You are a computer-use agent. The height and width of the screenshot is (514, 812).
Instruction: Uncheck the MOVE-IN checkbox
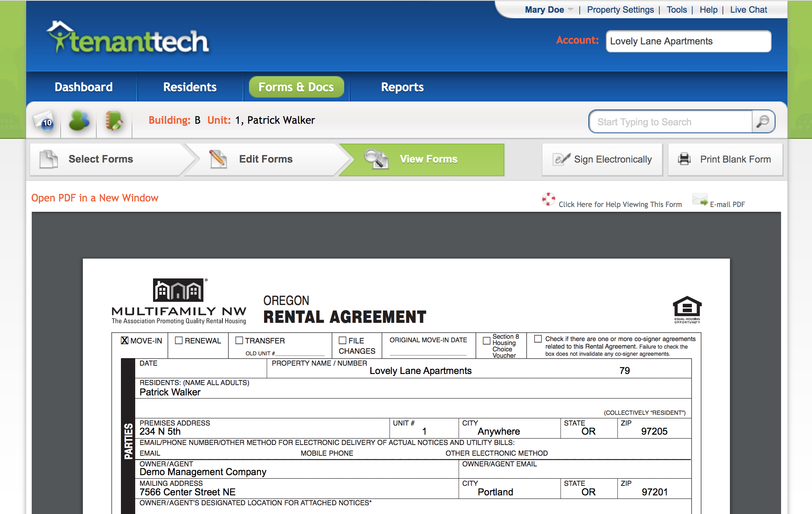124,341
